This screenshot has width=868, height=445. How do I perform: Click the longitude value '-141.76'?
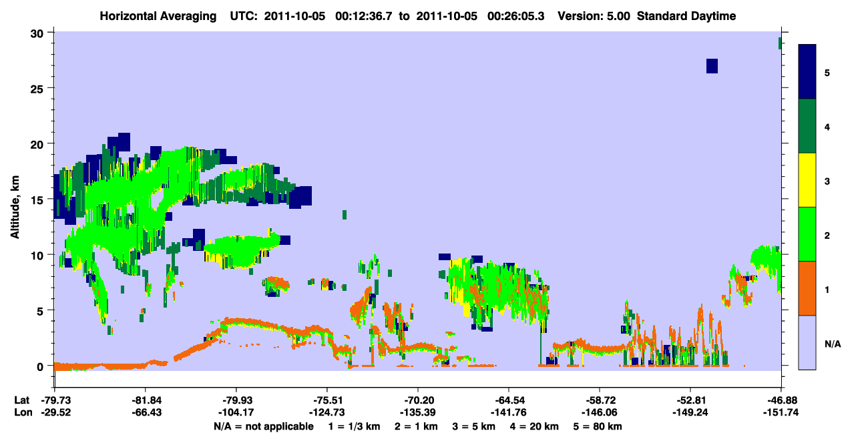click(508, 412)
